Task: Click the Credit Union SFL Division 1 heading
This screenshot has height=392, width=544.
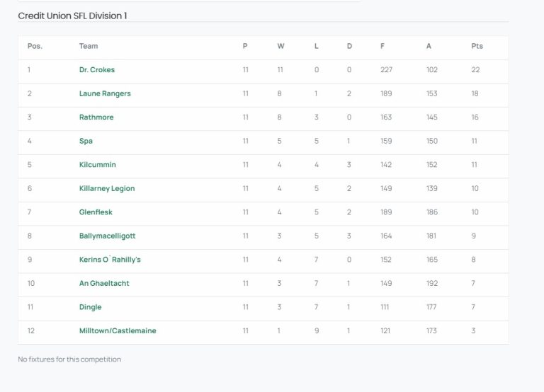Action: click(x=73, y=16)
